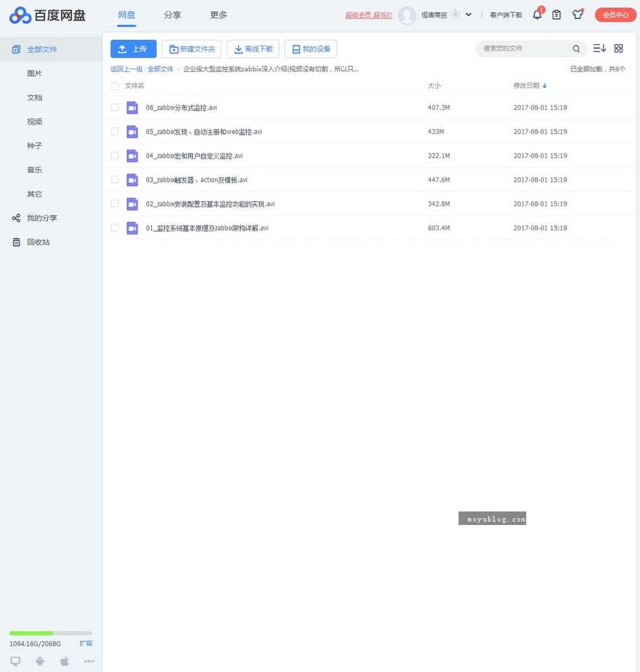640x672 pixels.
Task: Switch to grid view layout
Action: point(618,48)
